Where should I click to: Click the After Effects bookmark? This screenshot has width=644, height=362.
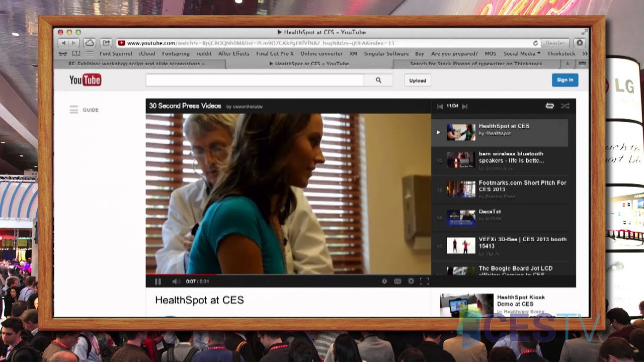point(233,54)
